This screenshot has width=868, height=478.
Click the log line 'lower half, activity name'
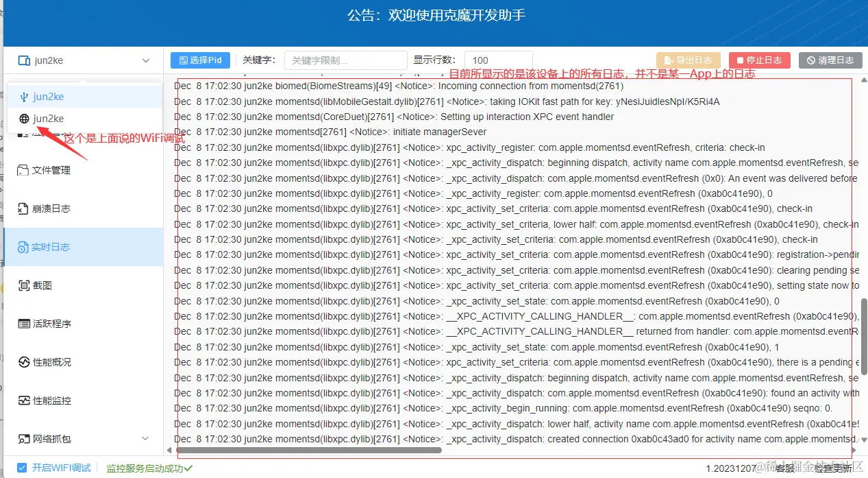coord(517,425)
